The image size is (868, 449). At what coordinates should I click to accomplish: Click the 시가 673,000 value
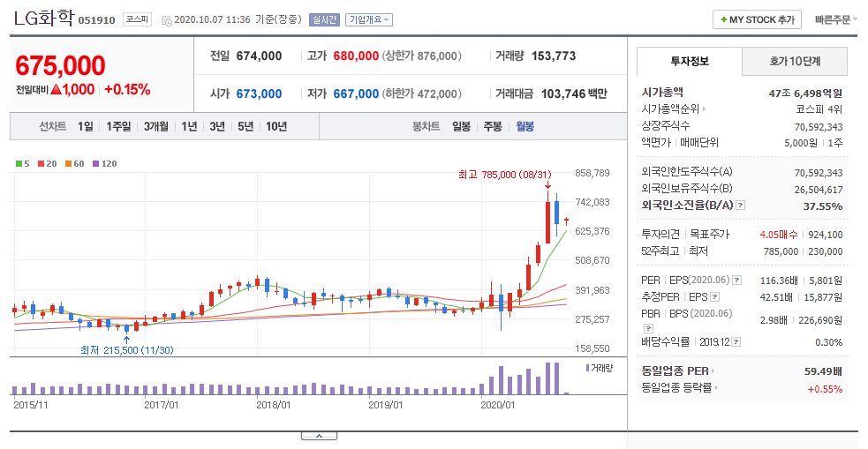[x=259, y=94]
